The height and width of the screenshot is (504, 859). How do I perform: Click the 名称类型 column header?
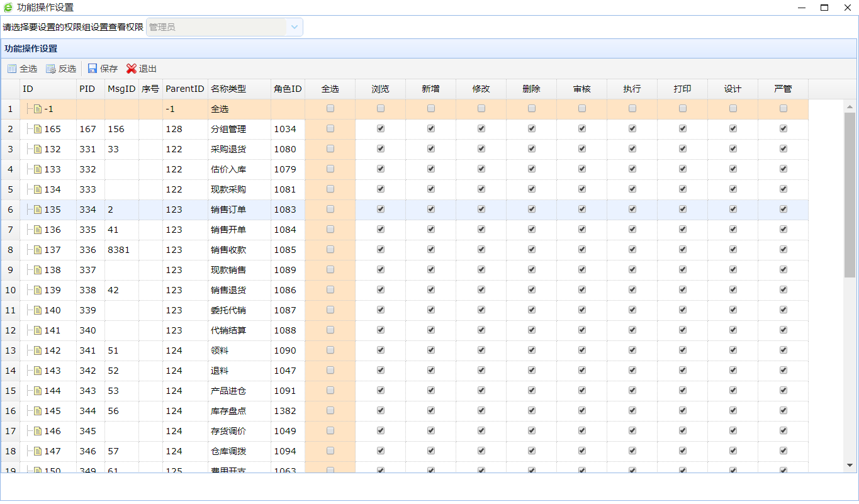(x=228, y=89)
